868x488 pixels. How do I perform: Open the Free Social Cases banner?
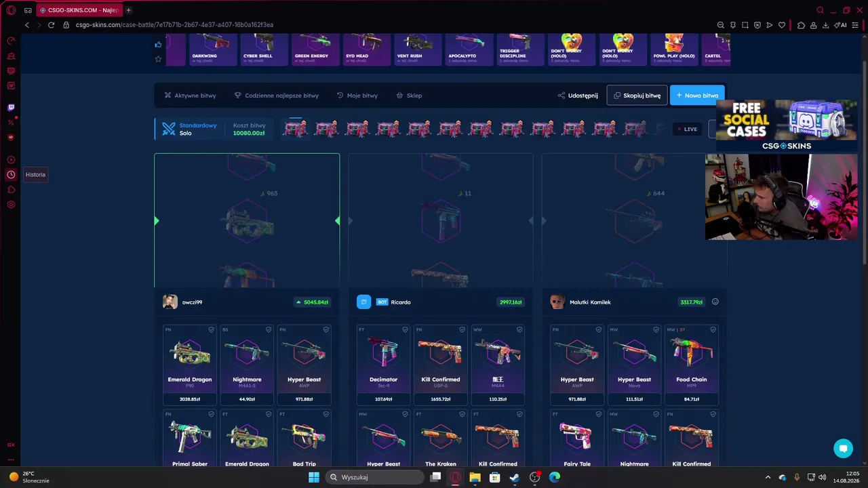coord(787,125)
